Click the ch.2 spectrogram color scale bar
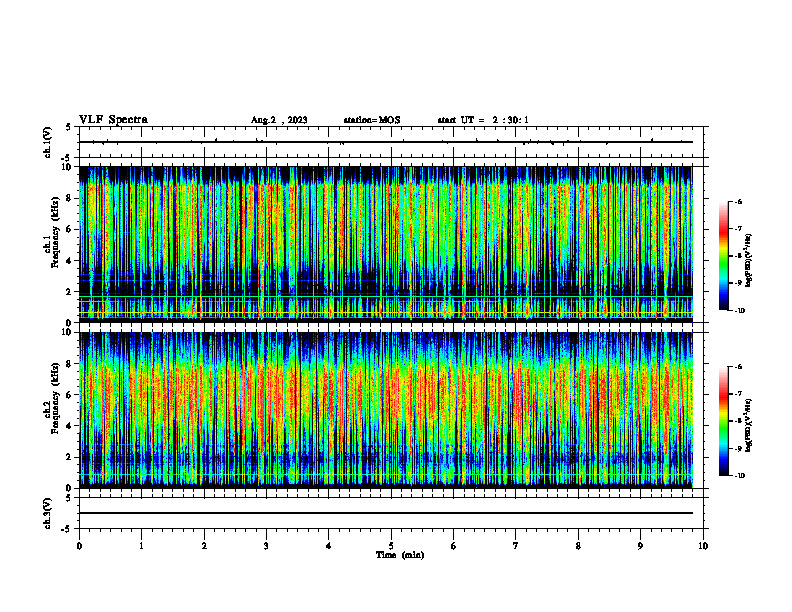The image size is (792, 612). pos(723,421)
